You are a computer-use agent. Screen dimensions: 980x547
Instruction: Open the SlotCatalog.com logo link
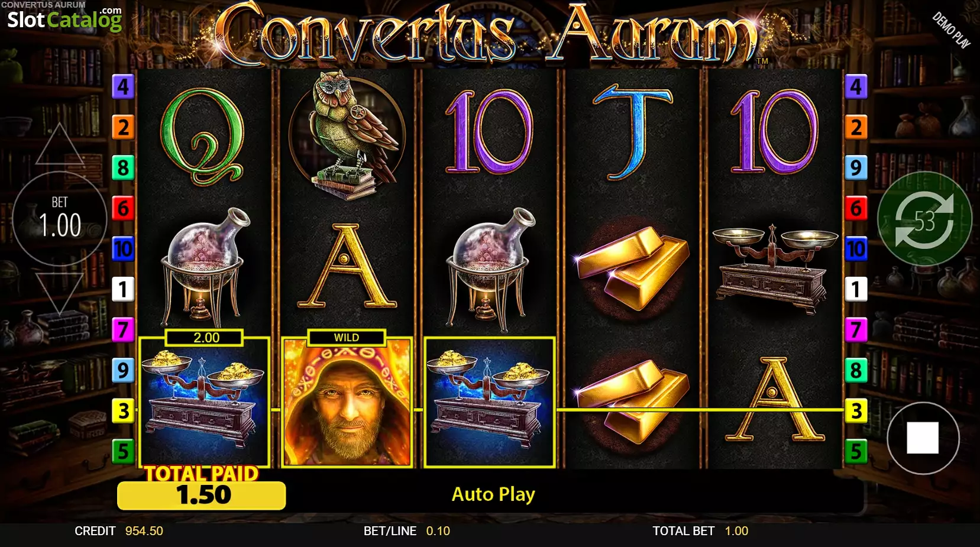(64, 18)
